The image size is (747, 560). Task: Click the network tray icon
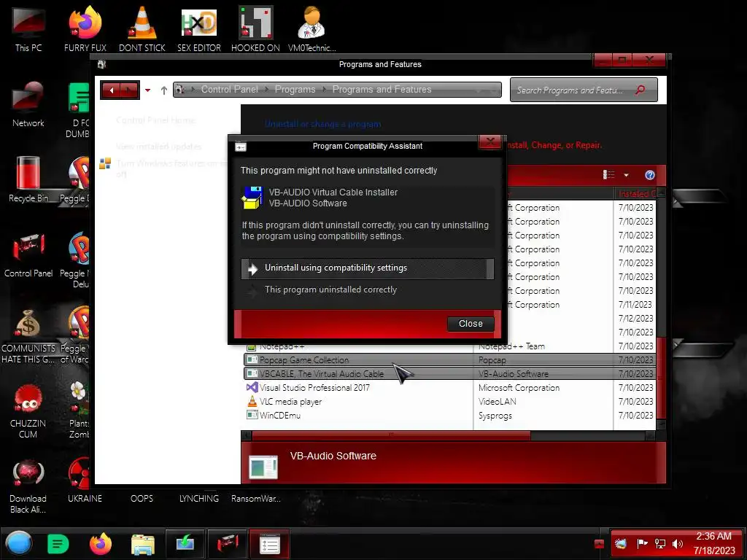tap(659, 543)
